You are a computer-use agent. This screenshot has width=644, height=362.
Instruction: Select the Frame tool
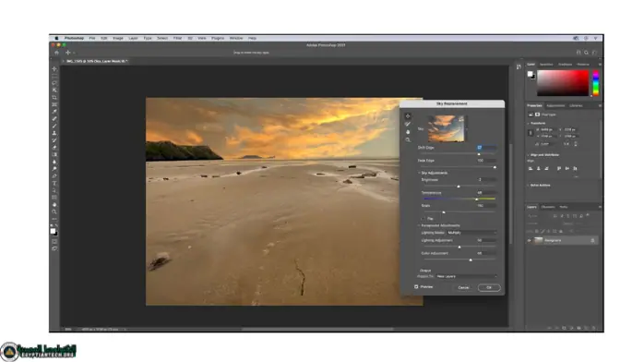[x=54, y=104]
